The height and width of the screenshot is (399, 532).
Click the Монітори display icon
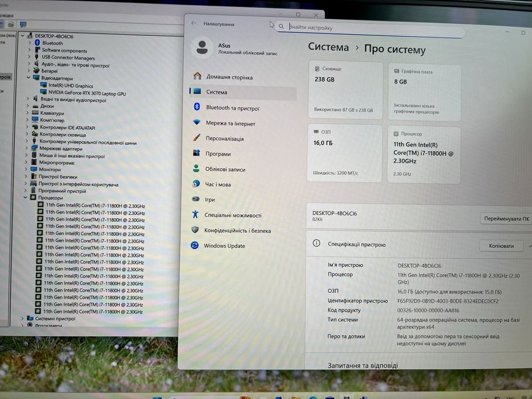click(34, 169)
